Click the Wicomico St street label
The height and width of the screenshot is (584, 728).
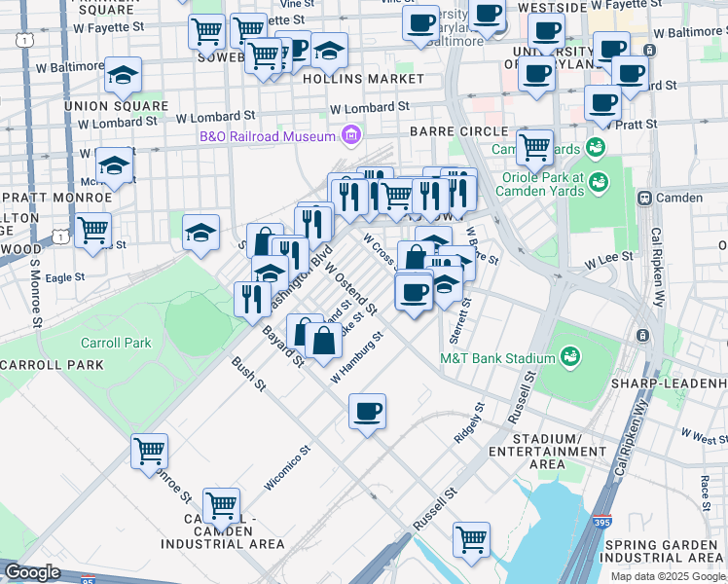click(287, 468)
